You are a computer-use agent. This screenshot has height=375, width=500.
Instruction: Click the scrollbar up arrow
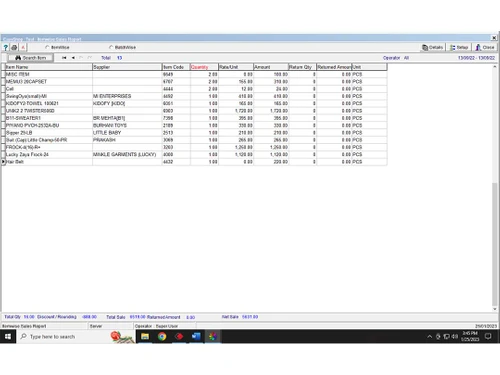[495, 67]
